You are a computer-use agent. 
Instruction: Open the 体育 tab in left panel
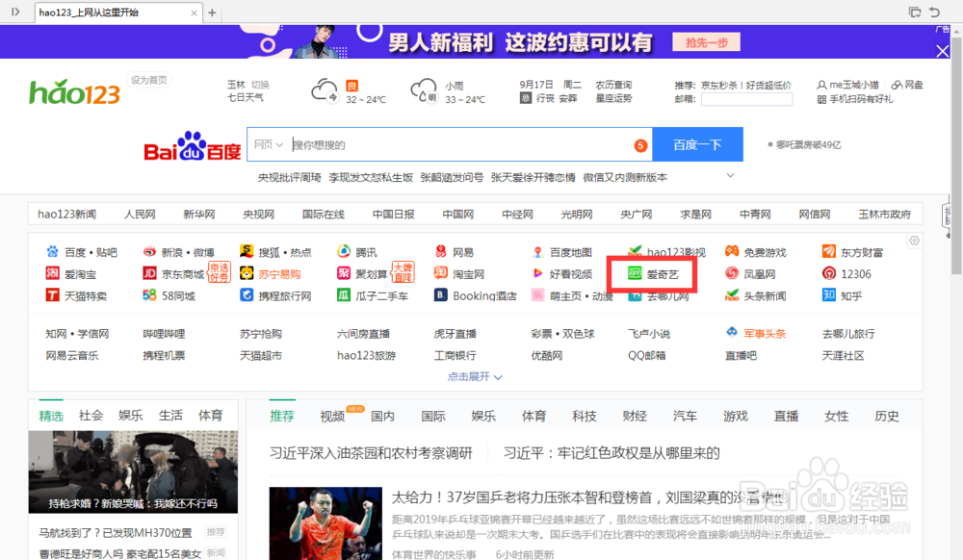[x=210, y=416]
